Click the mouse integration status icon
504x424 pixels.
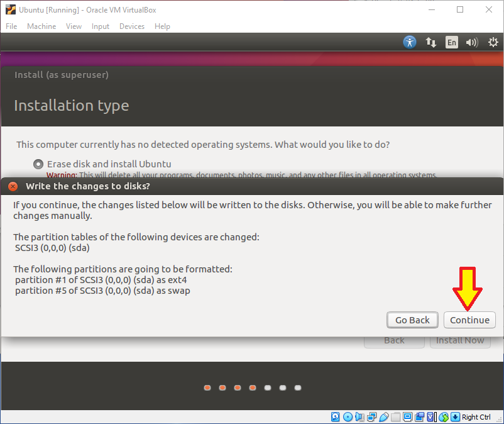point(444,417)
